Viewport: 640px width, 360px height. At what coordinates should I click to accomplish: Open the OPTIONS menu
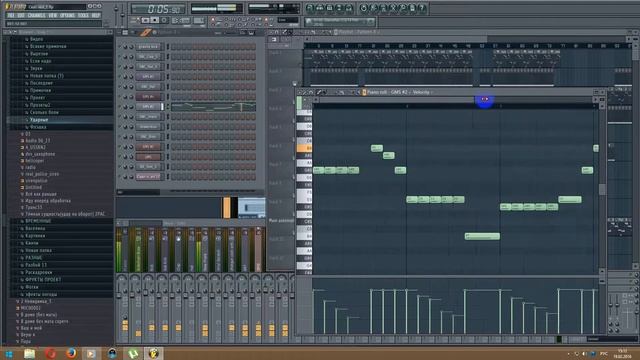point(67,16)
